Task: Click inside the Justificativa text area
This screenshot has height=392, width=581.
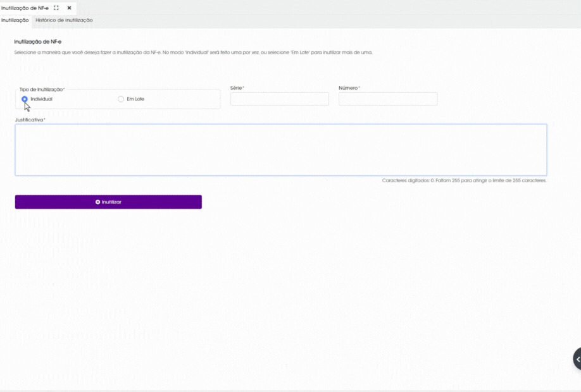Action: (x=281, y=150)
